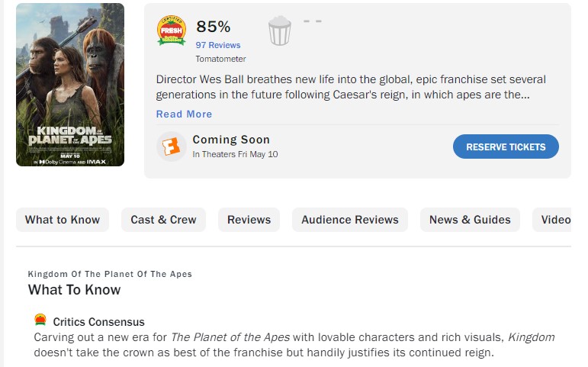Click the small Critics Consensus tomato icon

[x=40, y=320]
